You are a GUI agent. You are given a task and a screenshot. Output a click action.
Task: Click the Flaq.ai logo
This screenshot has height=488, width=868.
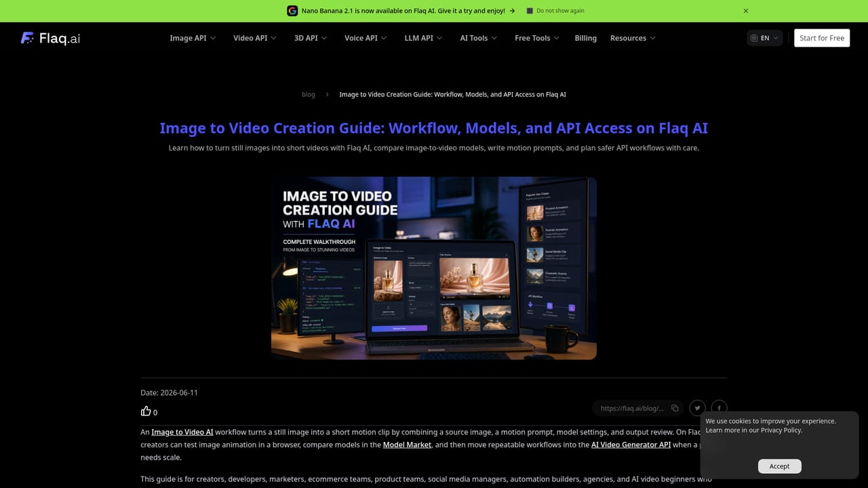point(50,38)
